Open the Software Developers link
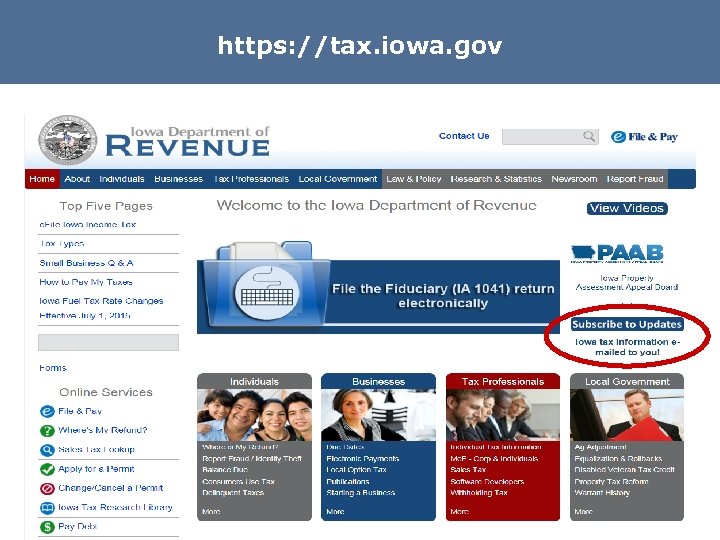 (x=487, y=481)
